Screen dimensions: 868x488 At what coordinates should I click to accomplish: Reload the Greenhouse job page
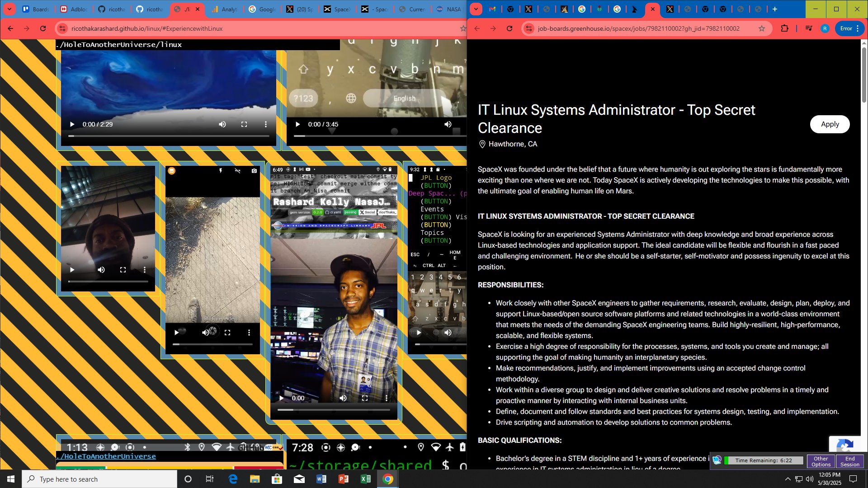pos(509,28)
